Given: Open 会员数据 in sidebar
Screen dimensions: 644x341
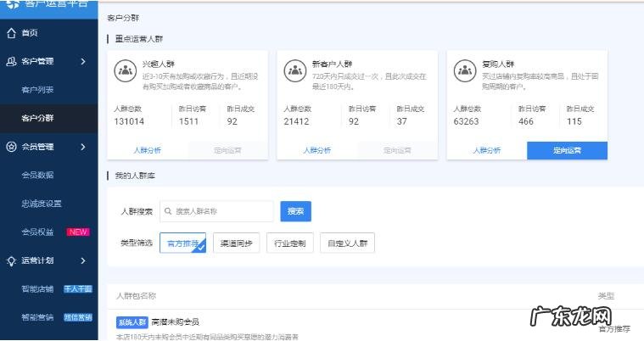Looking at the screenshot, I should tap(37, 176).
